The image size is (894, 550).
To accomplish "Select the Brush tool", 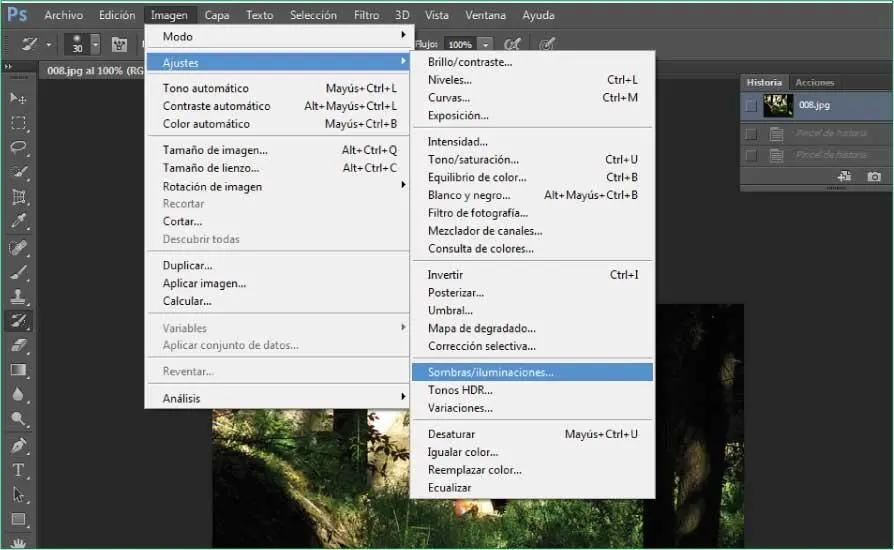I will tap(18, 272).
